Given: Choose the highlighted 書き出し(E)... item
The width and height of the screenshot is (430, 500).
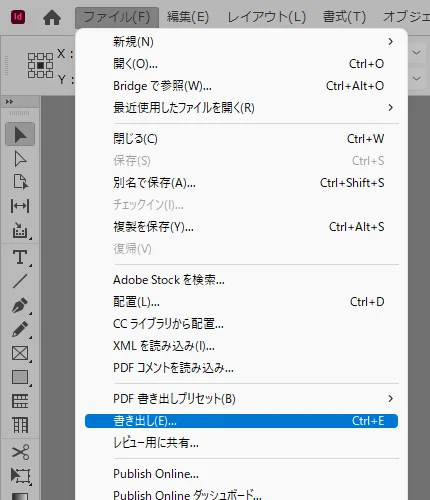Looking at the screenshot, I should point(241,421).
